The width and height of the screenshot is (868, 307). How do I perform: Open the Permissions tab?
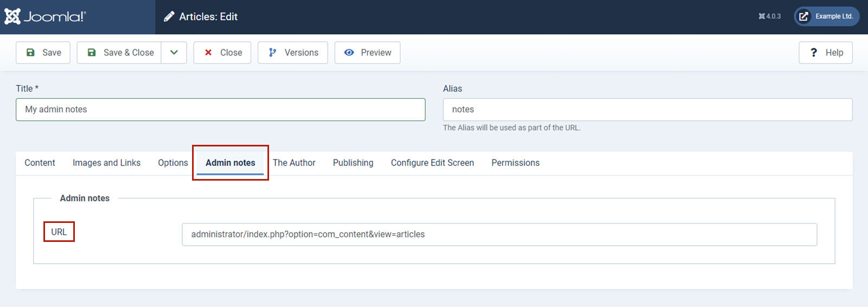point(515,163)
